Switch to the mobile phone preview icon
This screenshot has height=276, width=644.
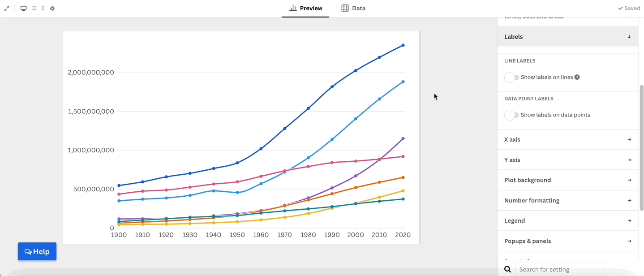pyautogui.click(x=43, y=9)
